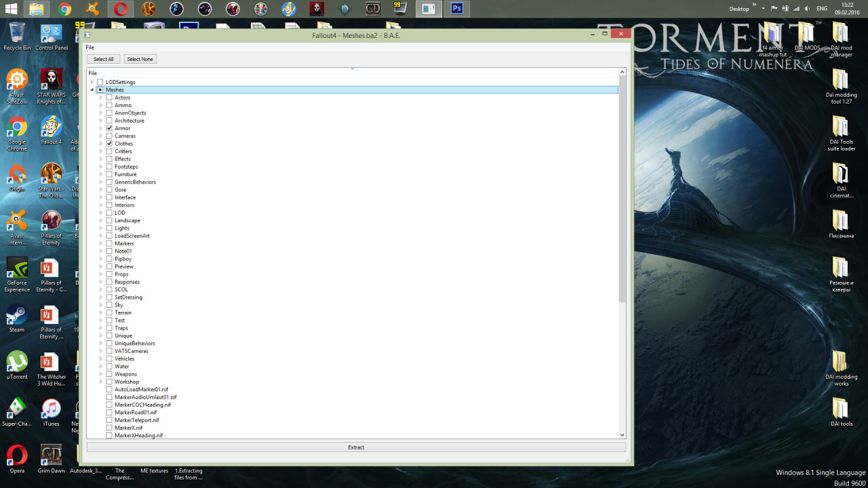The image size is (868, 488).
Task: Expand the Vehicles folder node
Action: coord(101,359)
